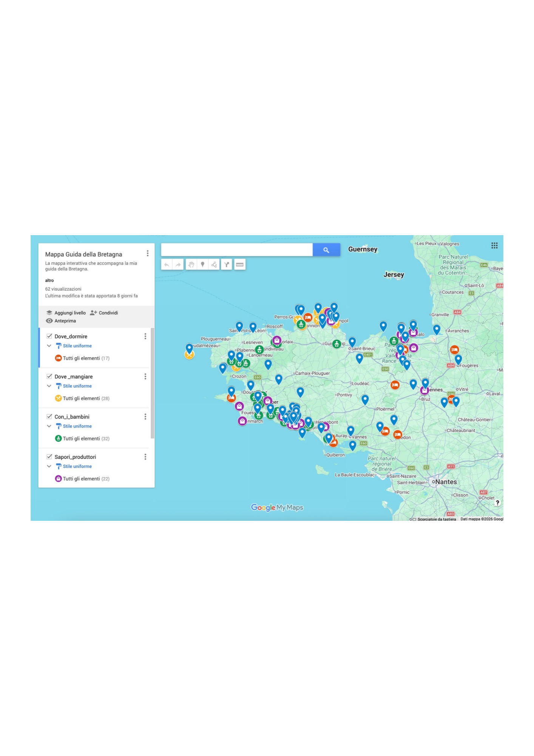This screenshot has height=756, width=534.
Task: Open the three-dot menu beside the map title
Action: coord(148,253)
